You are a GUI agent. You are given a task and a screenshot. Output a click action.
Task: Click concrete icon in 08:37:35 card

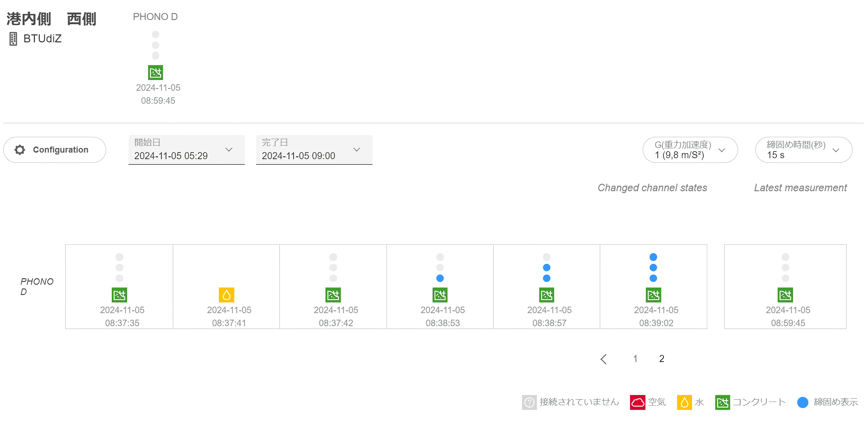tap(119, 295)
